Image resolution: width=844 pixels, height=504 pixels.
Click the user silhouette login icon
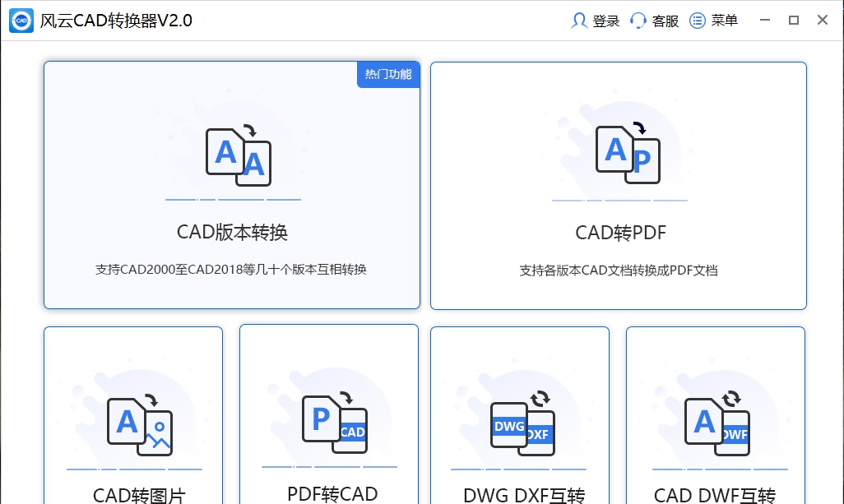(579, 20)
